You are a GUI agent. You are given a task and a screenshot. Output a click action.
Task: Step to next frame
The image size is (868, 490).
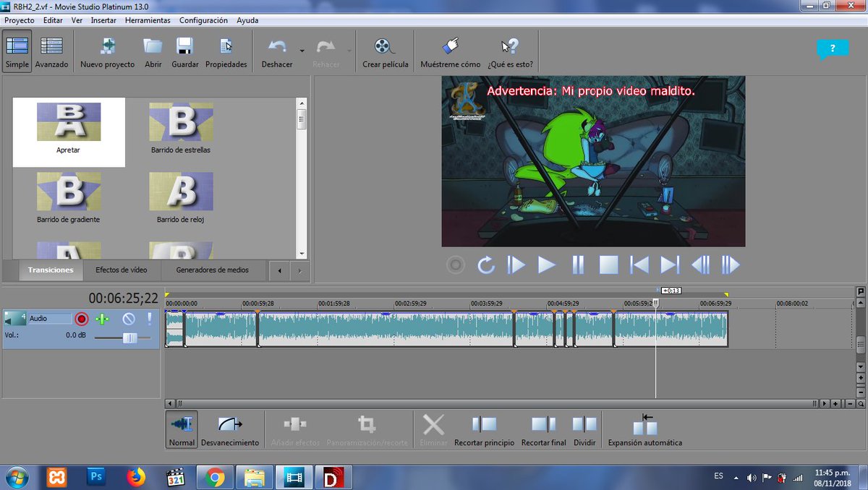(x=731, y=265)
